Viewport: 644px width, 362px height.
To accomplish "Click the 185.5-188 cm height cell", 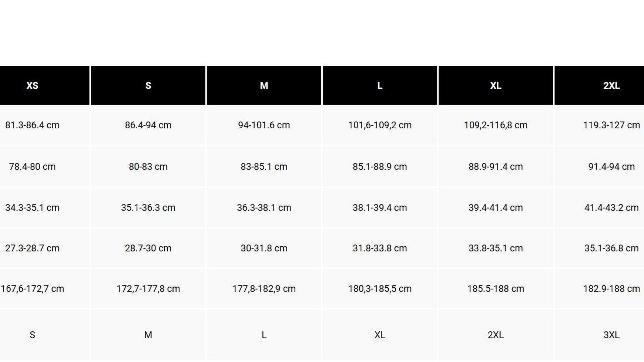I will [x=496, y=289].
